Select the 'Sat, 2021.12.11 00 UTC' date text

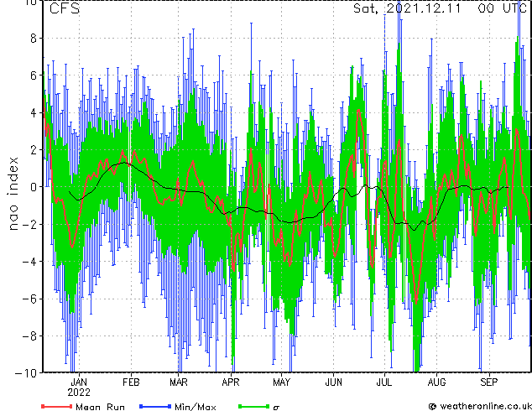coord(441,8)
